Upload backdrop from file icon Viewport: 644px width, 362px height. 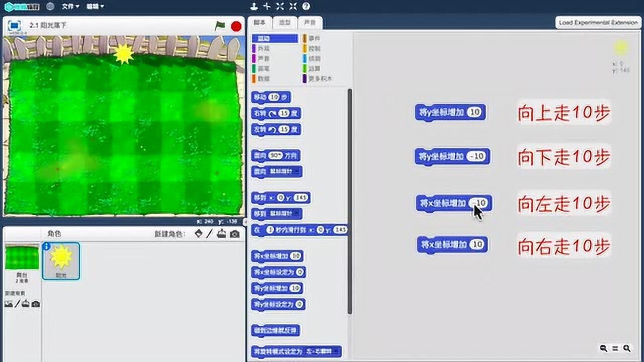[26, 304]
